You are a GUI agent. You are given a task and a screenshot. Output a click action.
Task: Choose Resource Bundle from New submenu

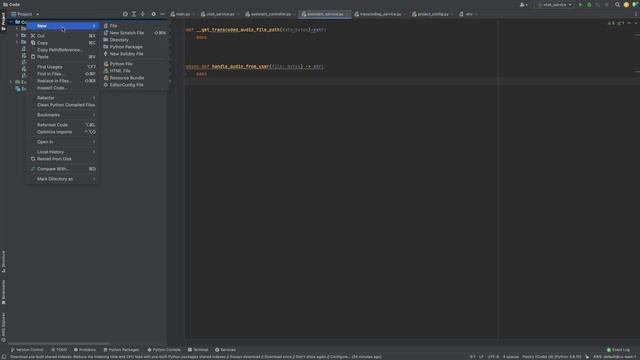coord(135,78)
